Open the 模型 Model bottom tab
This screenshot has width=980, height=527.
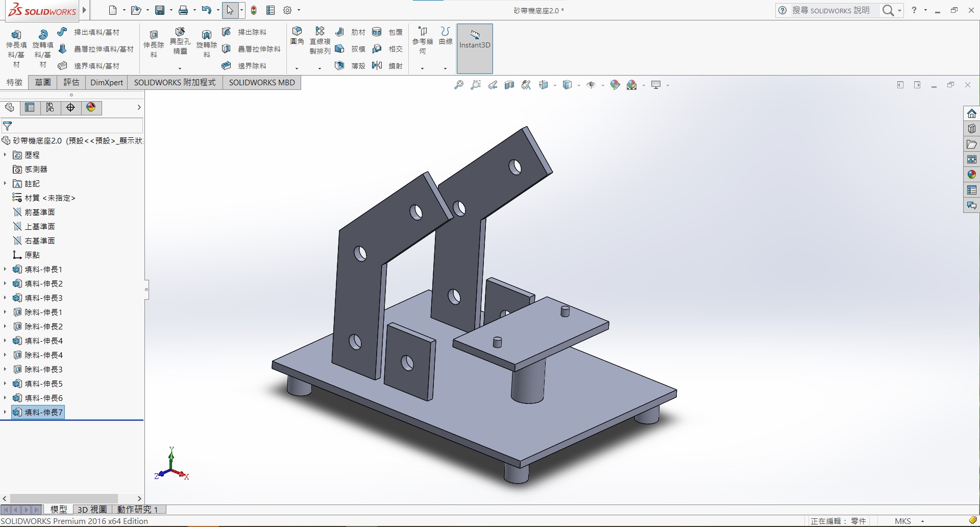(x=59, y=509)
